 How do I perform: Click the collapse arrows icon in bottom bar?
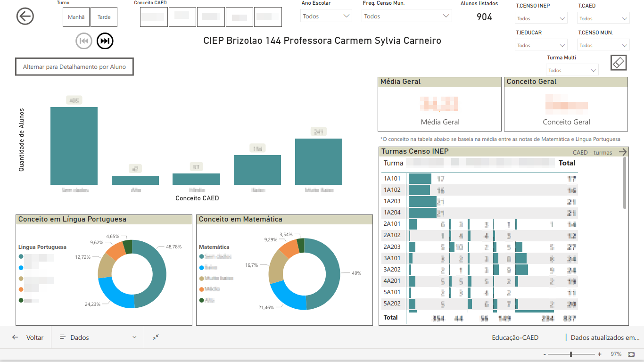click(156, 337)
